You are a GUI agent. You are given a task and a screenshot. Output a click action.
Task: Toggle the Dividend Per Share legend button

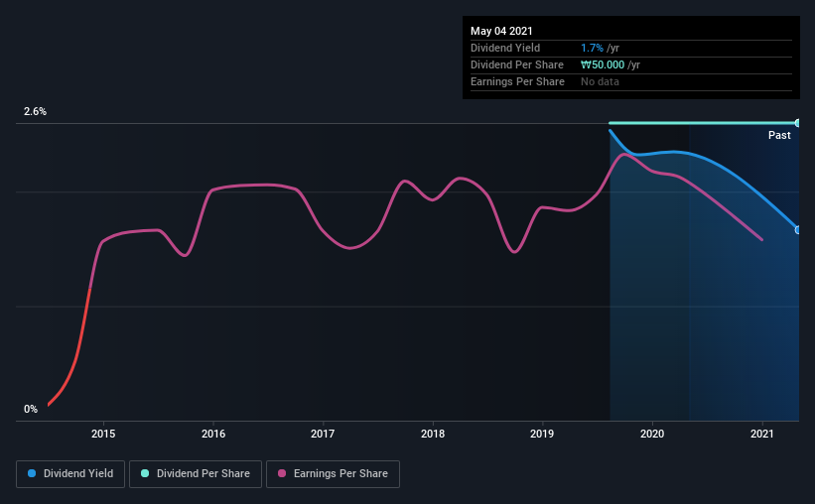(x=196, y=474)
